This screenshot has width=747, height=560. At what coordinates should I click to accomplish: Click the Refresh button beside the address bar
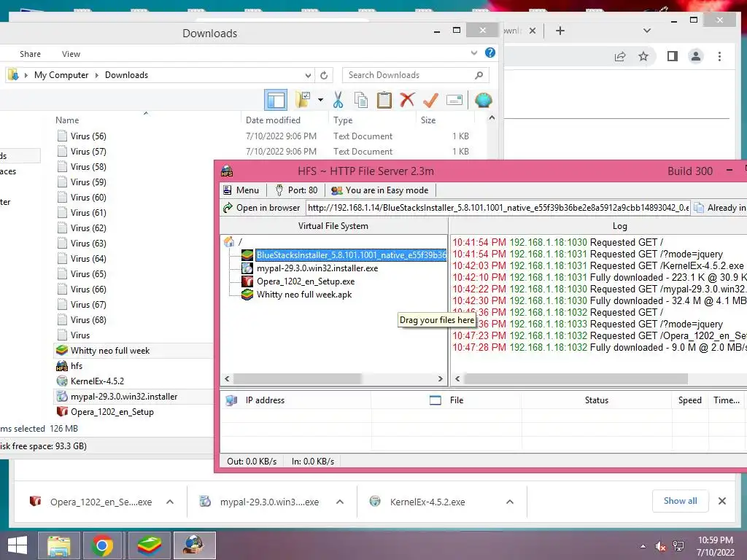[324, 75]
